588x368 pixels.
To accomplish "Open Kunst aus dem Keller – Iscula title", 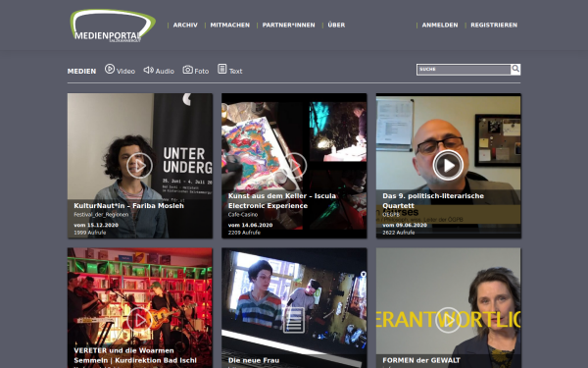I will pos(282,201).
